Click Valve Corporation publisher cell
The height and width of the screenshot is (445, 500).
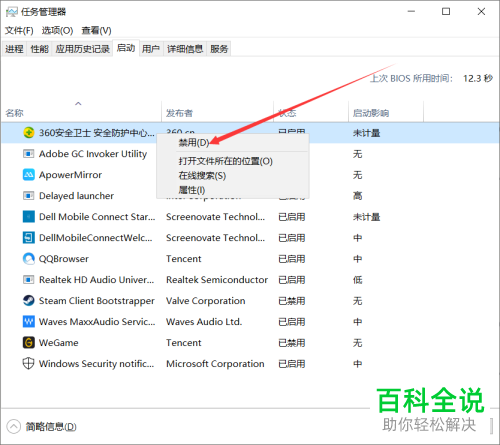coord(206,301)
